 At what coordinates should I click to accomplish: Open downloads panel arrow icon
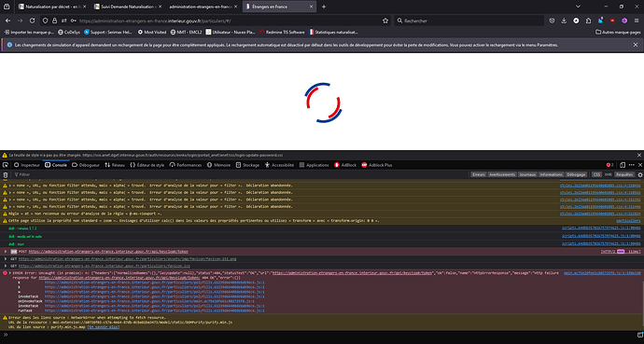[x=564, y=21]
